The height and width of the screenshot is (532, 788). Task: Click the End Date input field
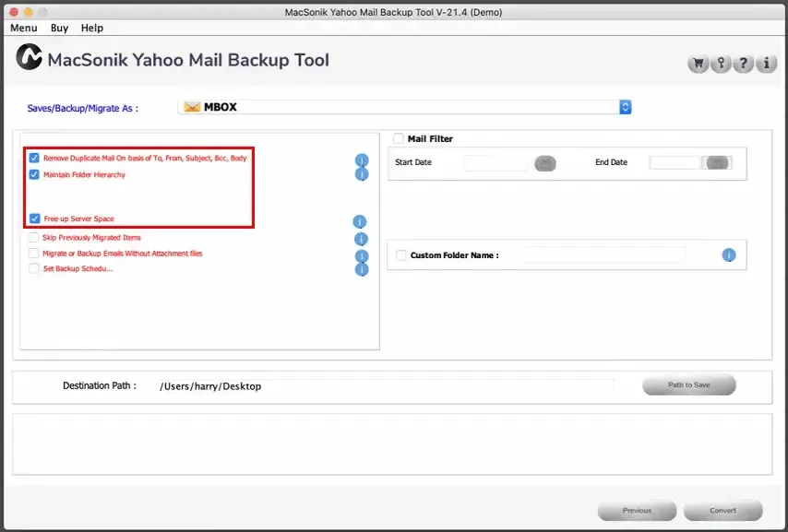tap(675, 163)
